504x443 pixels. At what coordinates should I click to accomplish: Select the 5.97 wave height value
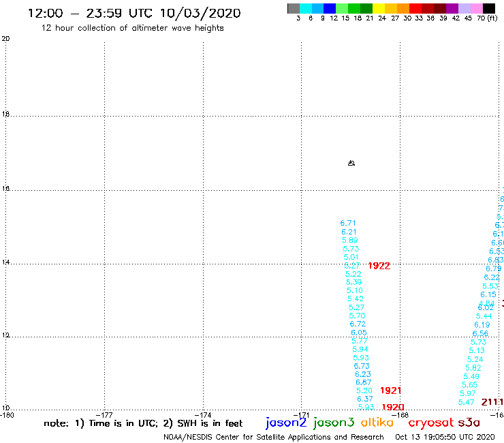click(468, 393)
